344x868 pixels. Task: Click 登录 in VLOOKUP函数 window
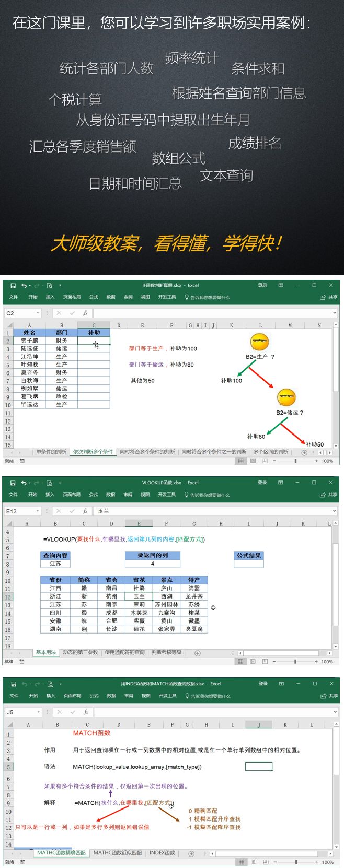click(x=262, y=483)
